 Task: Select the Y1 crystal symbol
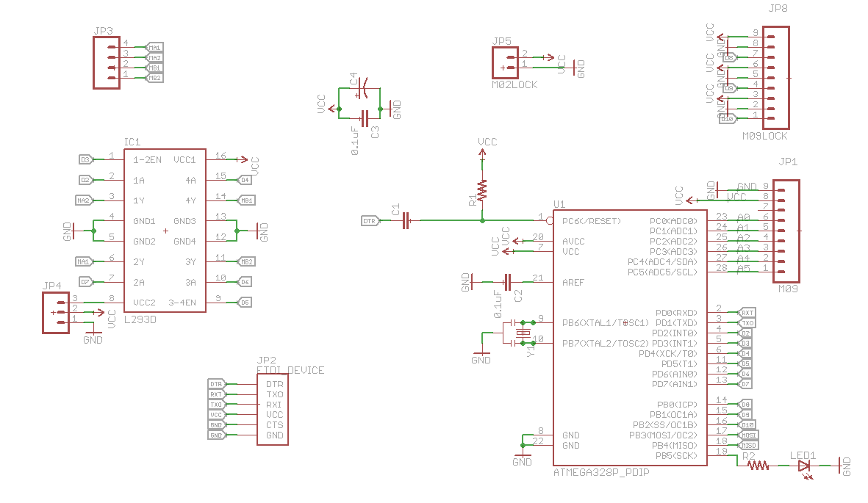point(523,333)
